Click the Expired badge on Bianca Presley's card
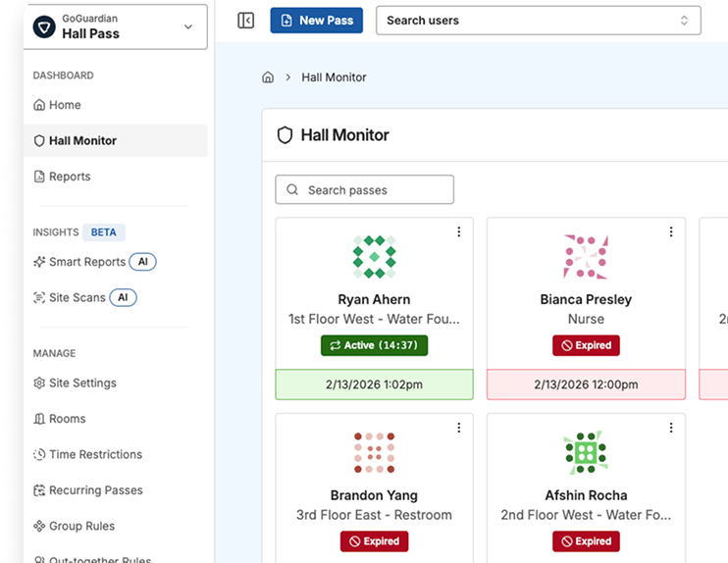 point(586,345)
